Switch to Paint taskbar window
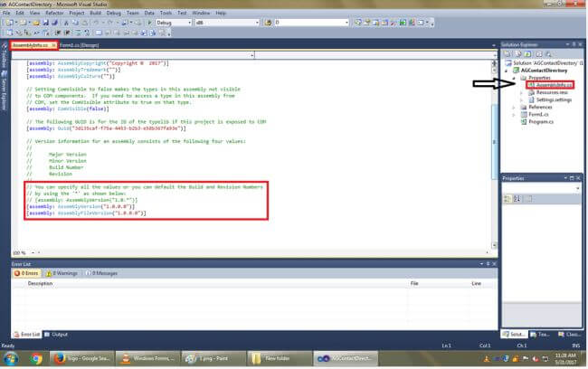Screen dimensions: 588x369 (x=213, y=359)
